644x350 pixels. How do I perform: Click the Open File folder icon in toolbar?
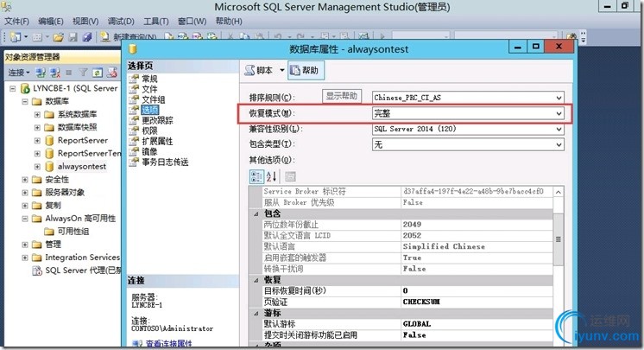[x=59, y=37]
